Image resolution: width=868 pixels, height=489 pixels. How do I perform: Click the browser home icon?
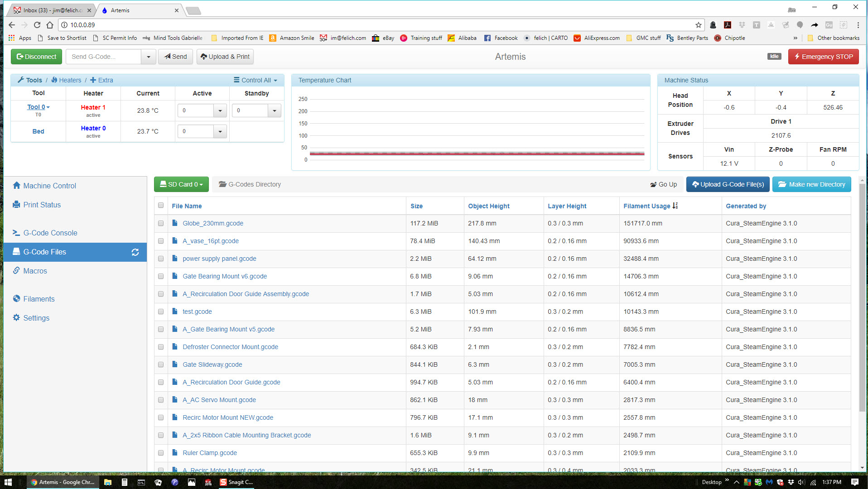coord(50,25)
